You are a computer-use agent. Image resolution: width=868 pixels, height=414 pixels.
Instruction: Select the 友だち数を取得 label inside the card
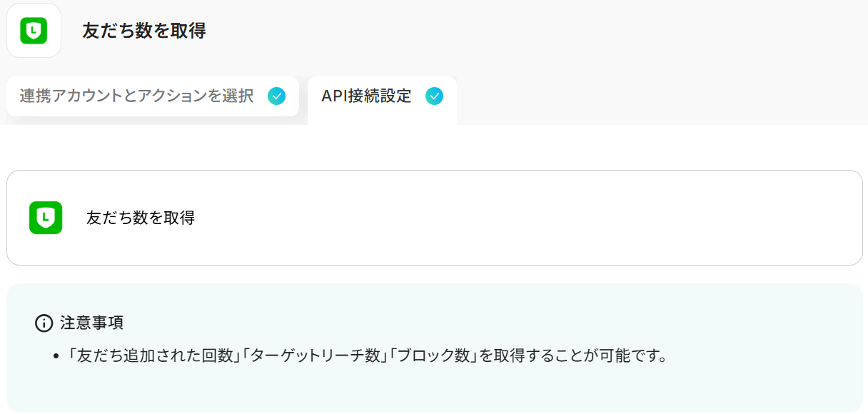pyautogui.click(x=141, y=218)
